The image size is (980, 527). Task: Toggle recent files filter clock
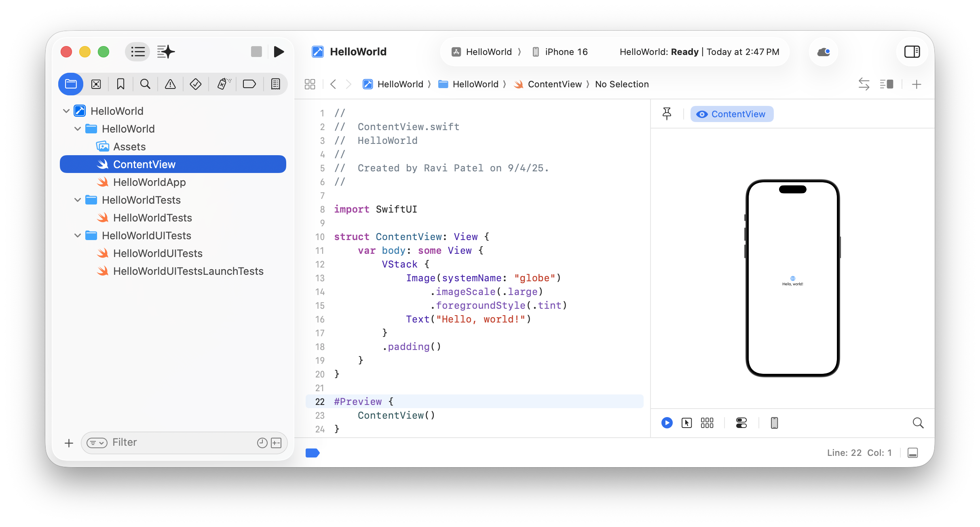point(262,443)
